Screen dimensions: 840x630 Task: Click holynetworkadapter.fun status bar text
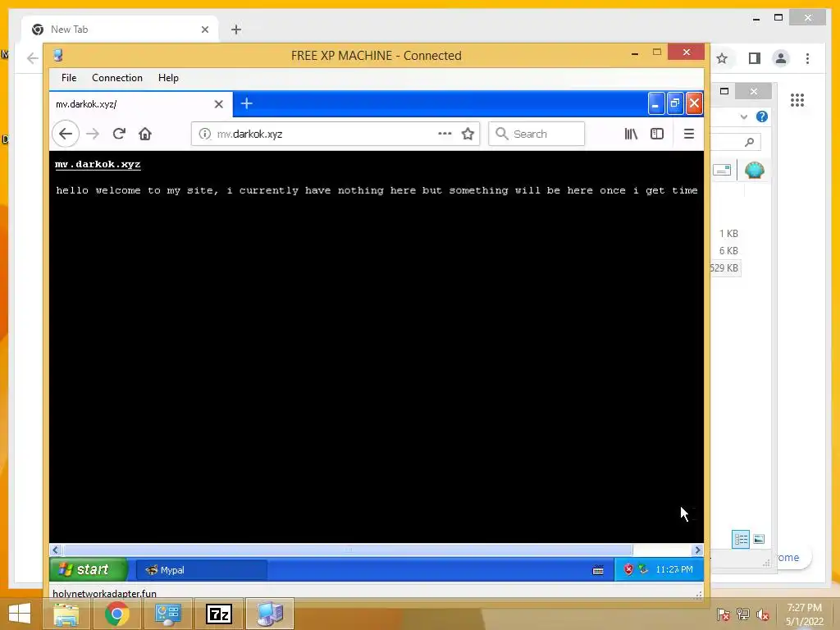104,594
